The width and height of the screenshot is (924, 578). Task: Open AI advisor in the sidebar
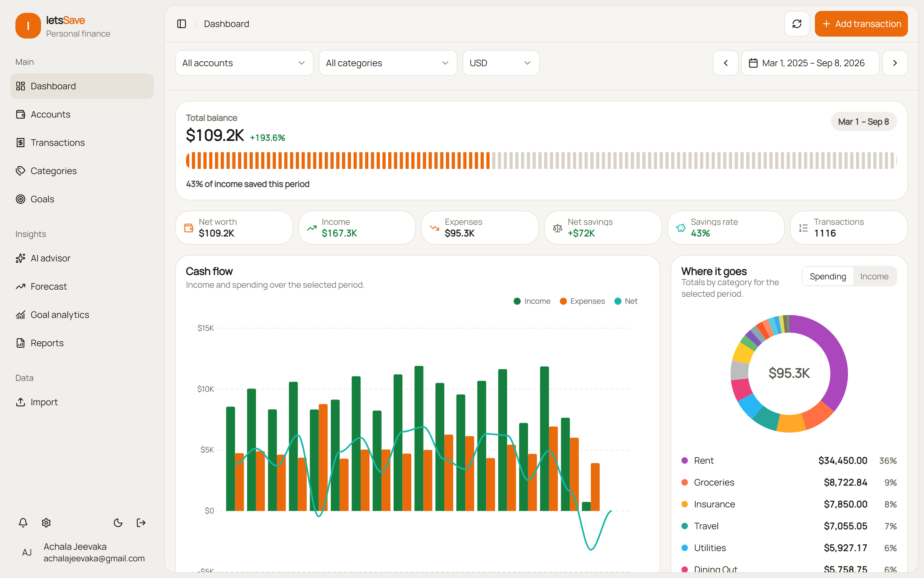coord(82,258)
